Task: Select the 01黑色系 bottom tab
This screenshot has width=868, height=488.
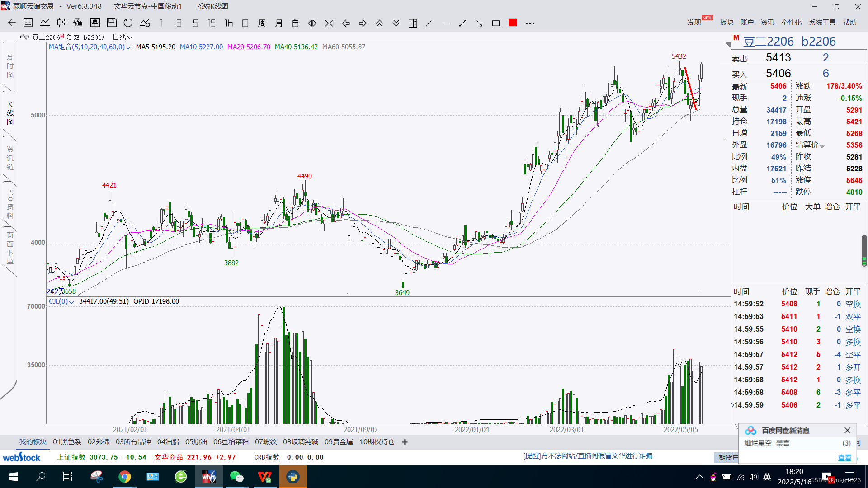Action: (67, 442)
